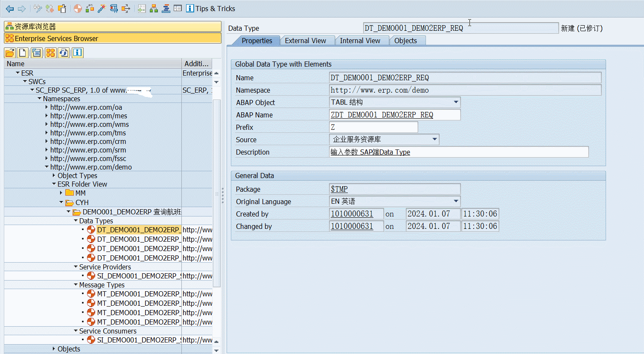The width and height of the screenshot is (644, 354).
Task: Click into the Prefix field containing Z
Action: [373, 127]
